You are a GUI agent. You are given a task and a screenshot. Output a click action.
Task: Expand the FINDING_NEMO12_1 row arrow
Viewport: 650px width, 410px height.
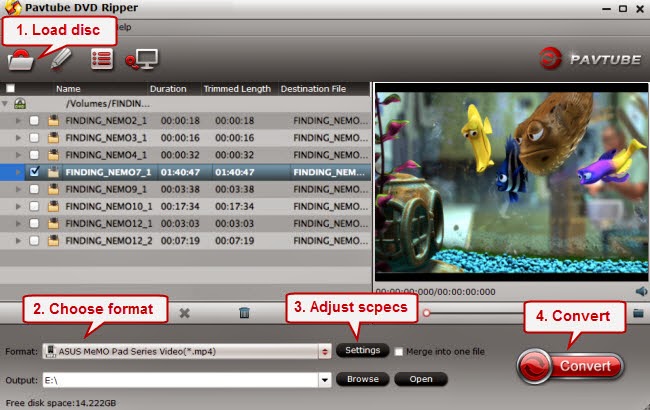(18, 223)
